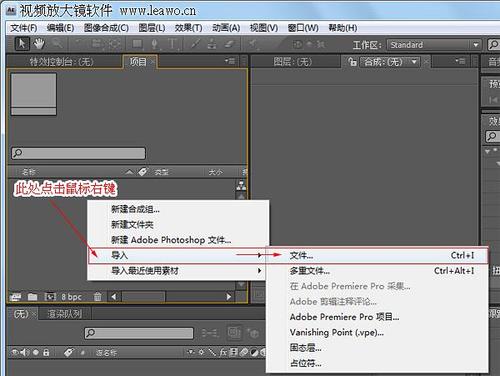Click the label tag column in timeline header

69,352
